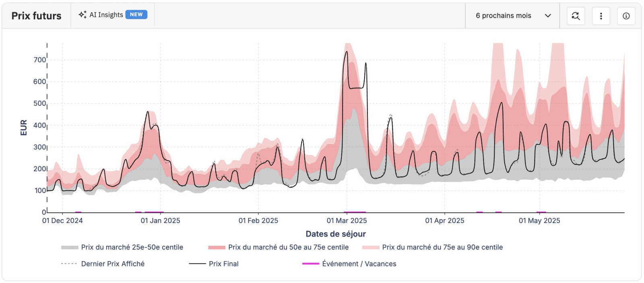Screen dimensions: 644x283
Task: Open the three-dot more options menu
Action: click(x=601, y=16)
